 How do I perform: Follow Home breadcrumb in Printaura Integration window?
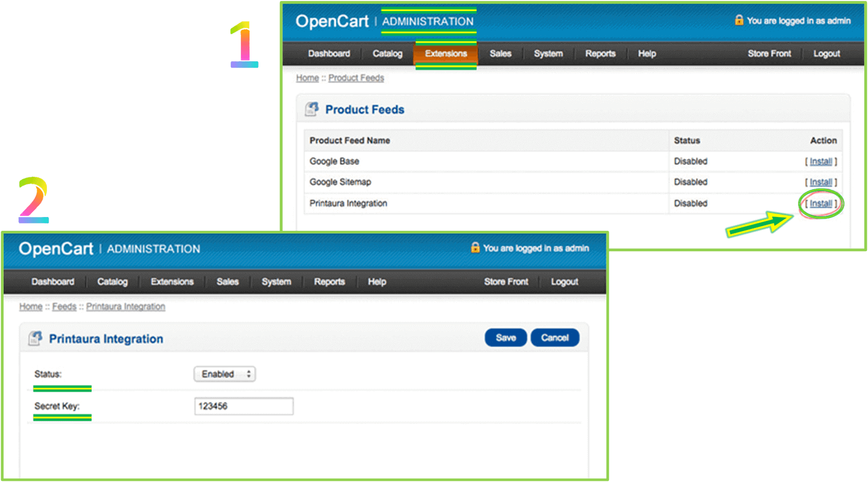pos(31,307)
